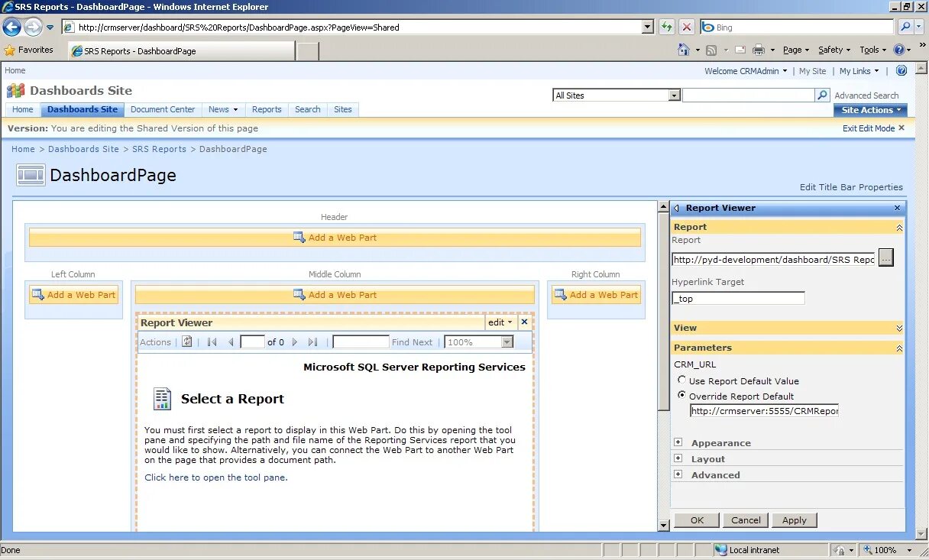The width and height of the screenshot is (929, 560).
Task: Click the SRS Reports breadcrumb link
Action: [159, 149]
